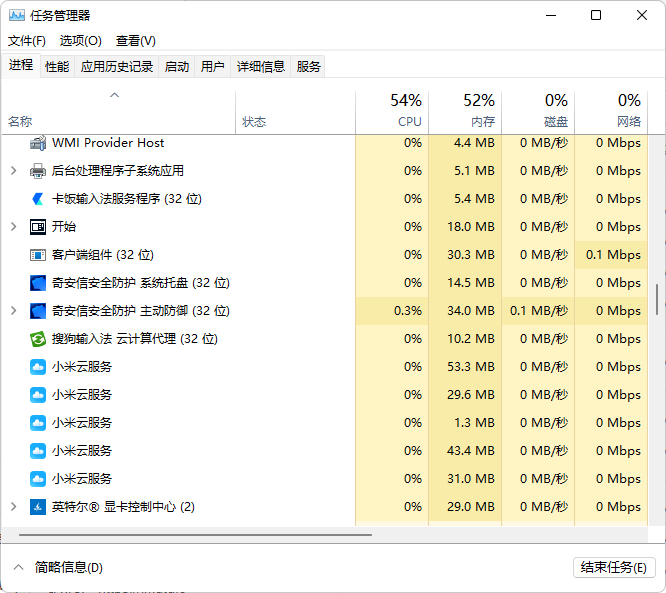Maximize the Task Manager window
The image size is (666, 593).
point(596,15)
